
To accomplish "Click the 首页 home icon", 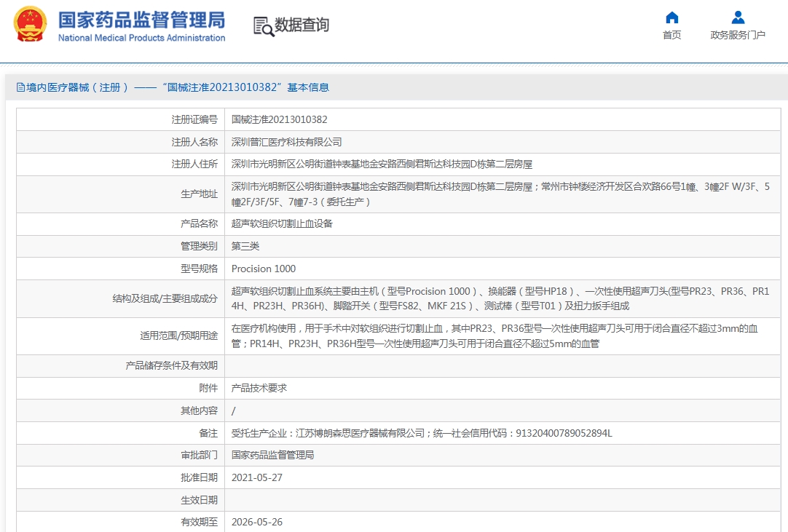I will click(x=672, y=17).
